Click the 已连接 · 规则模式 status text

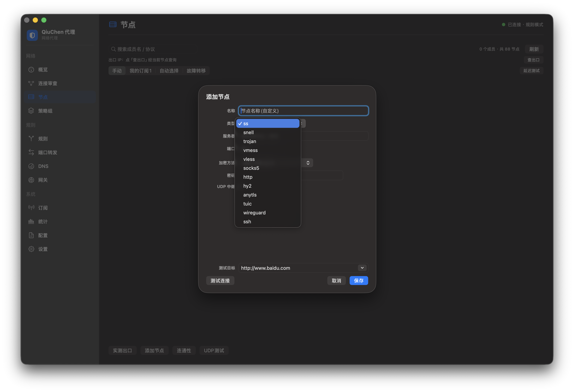tap(525, 25)
